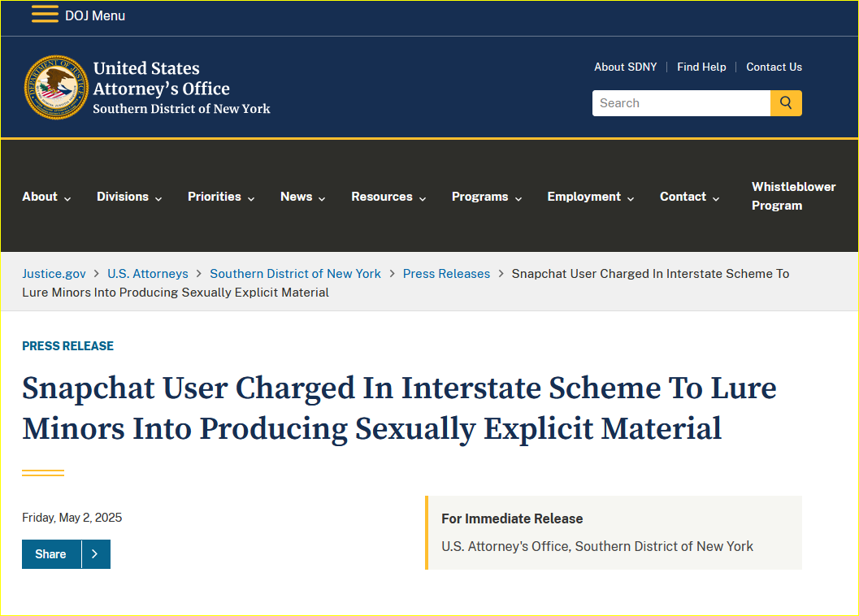Follow the U.S. Attorneys breadcrumb link
The height and width of the screenshot is (616, 859).
[x=147, y=274]
